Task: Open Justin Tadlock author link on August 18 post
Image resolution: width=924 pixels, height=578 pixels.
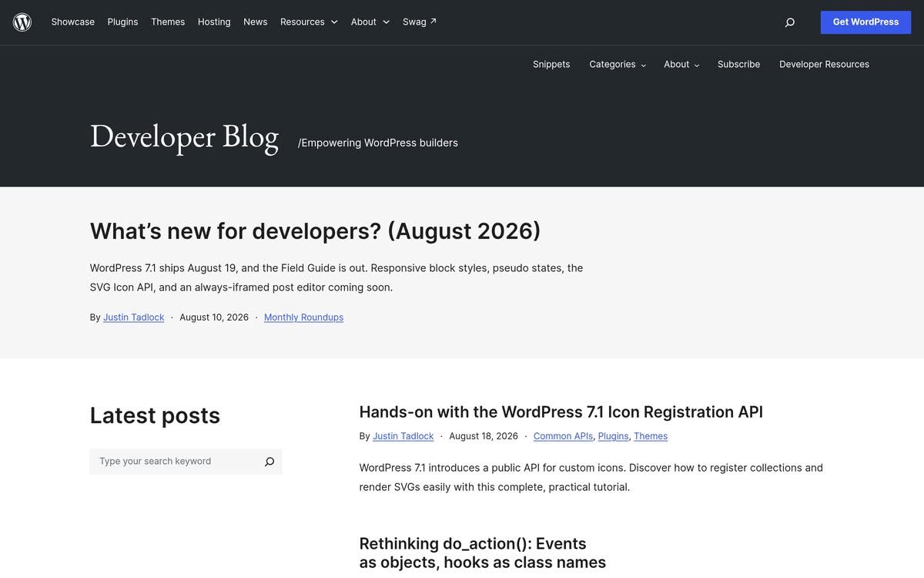Action: [403, 436]
